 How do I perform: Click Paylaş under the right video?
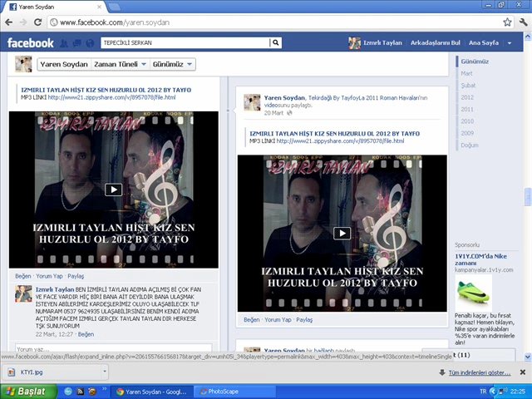(x=304, y=320)
